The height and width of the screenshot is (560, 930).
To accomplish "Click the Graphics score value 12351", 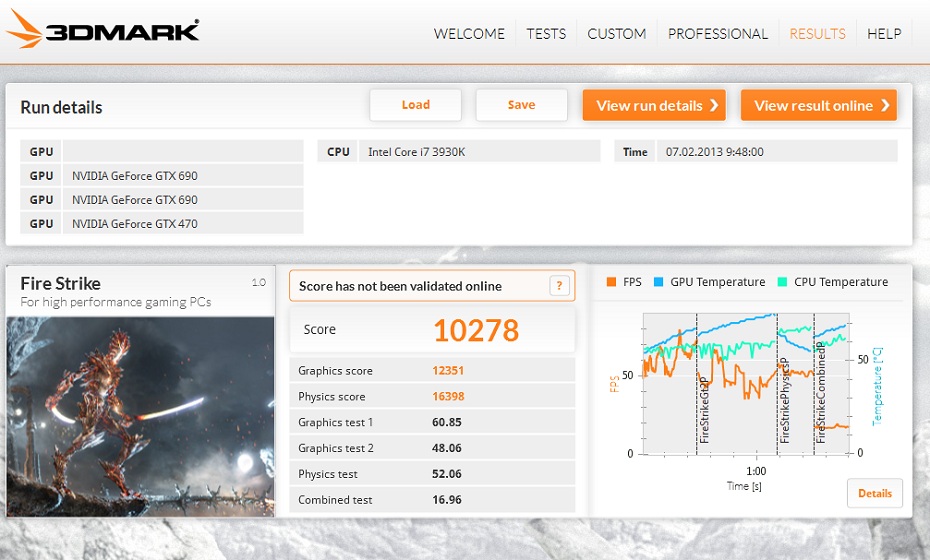I will pyautogui.click(x=448, y=371).
